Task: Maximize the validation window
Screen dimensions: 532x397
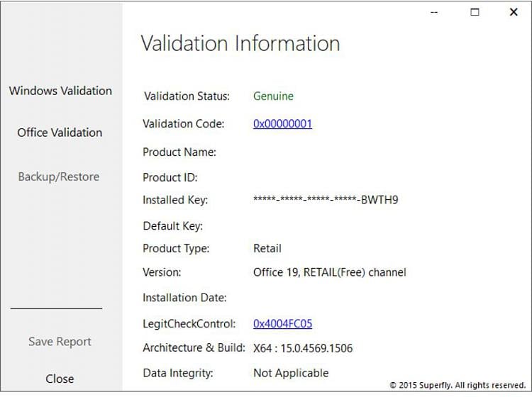Action: coord(475,12)
